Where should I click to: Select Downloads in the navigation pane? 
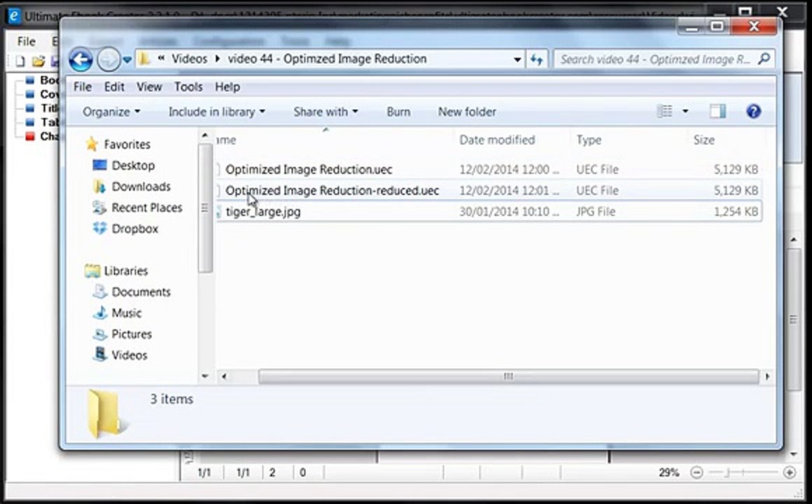(x=141, y=186)
